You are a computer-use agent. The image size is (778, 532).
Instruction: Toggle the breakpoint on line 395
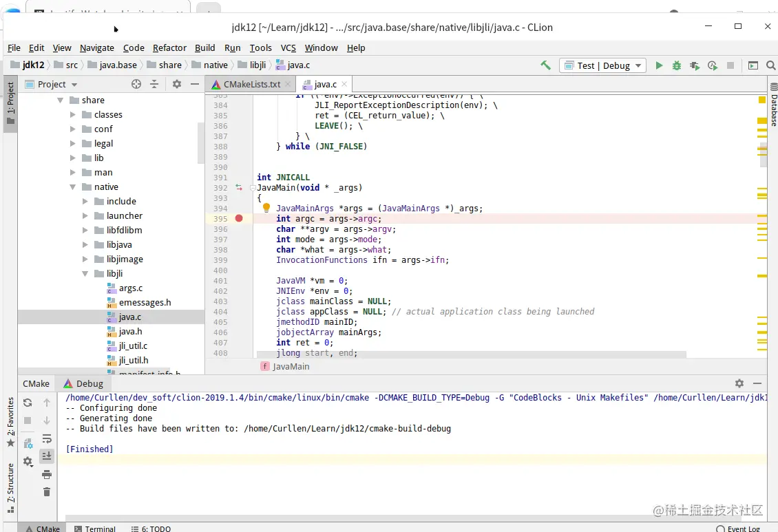click(x=239, y=218)
